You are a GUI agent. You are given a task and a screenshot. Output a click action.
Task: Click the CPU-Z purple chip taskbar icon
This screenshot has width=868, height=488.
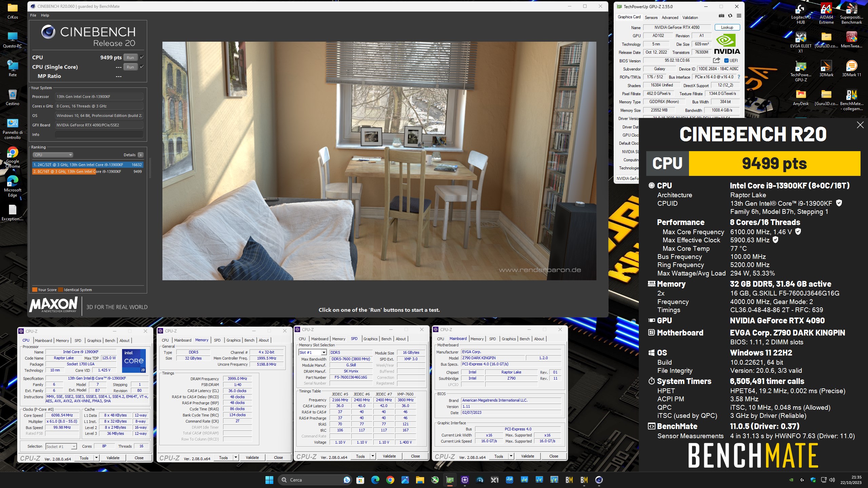pos(465,480)
